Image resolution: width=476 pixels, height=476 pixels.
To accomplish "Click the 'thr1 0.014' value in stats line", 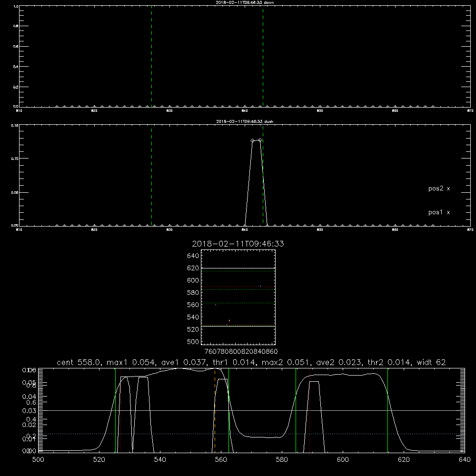I will tap(233, 362).
